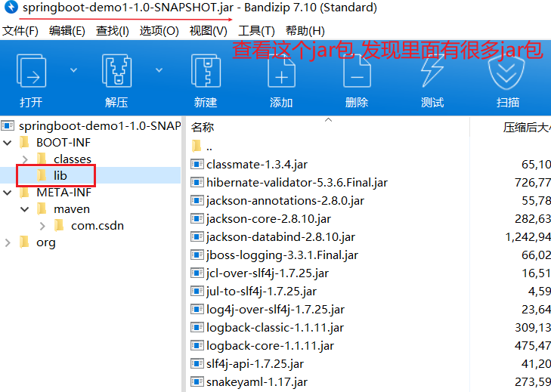Select root springboot-demo1-1.0-SNAP tree node
This screenshot has height=392, width=551.
coord(100,125)
